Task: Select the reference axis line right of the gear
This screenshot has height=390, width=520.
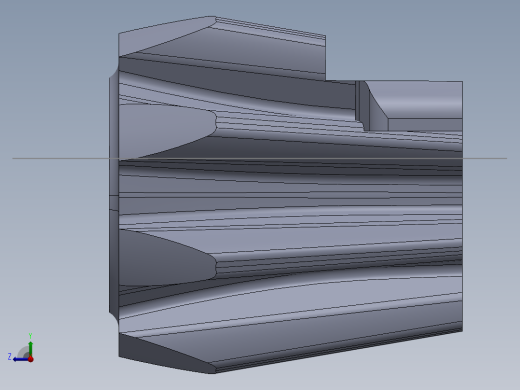Action: coord(485,158)
